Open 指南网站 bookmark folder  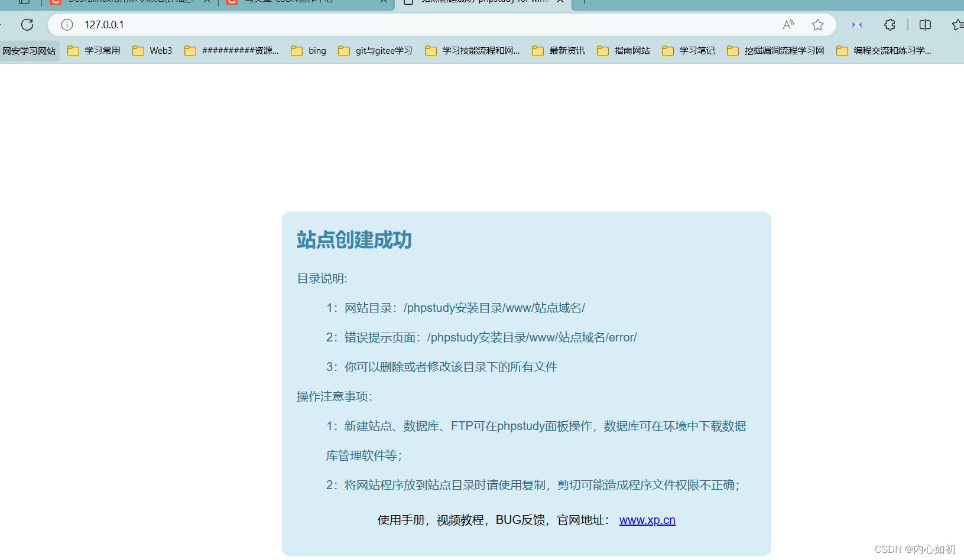(624, 51)
